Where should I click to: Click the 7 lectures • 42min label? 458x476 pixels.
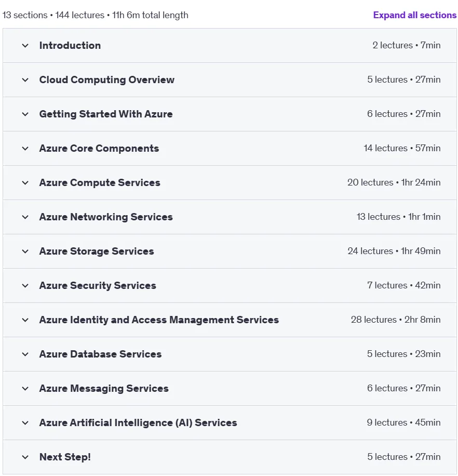(x=403, y=285)
